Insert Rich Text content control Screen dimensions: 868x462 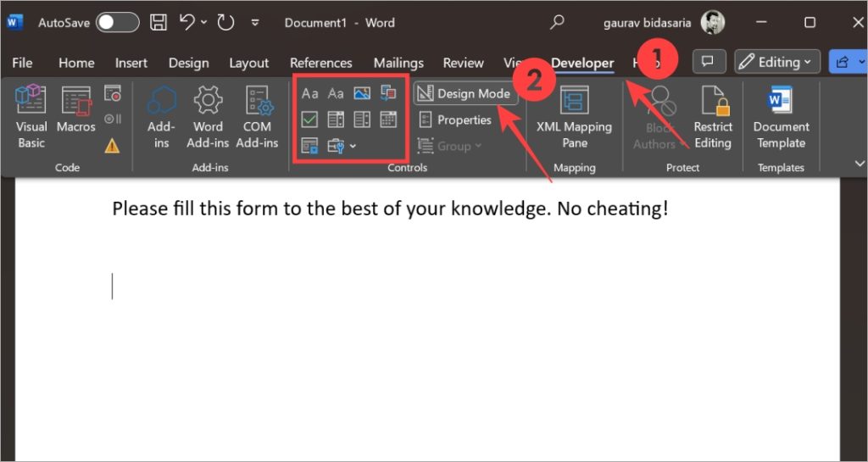(x=309, y=93)
